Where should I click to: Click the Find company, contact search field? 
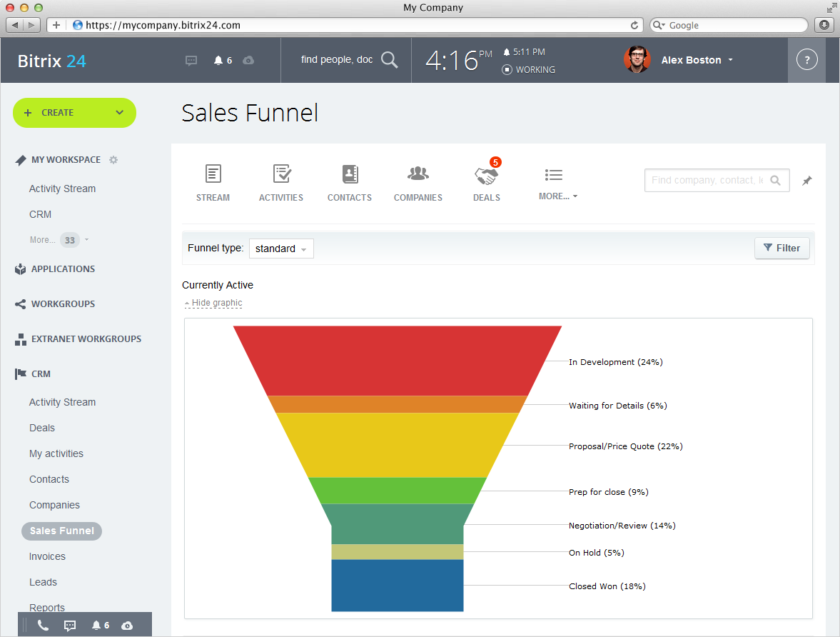(707, 181)
